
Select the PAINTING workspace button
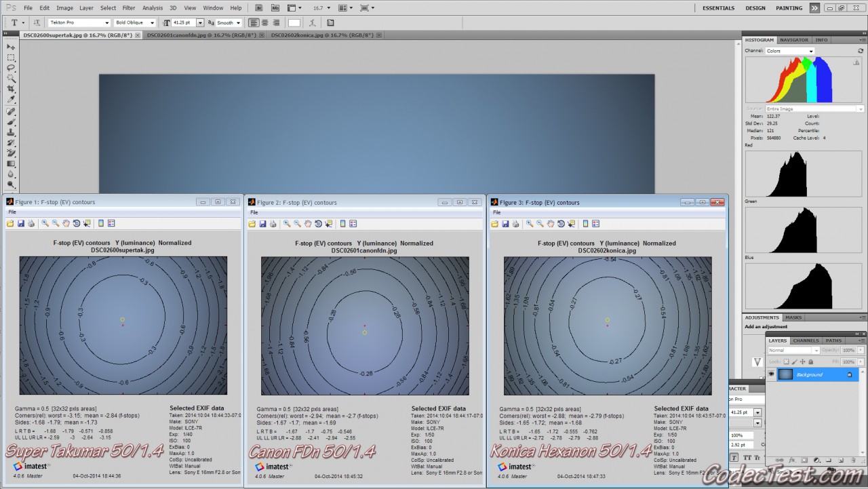point(789,8)
